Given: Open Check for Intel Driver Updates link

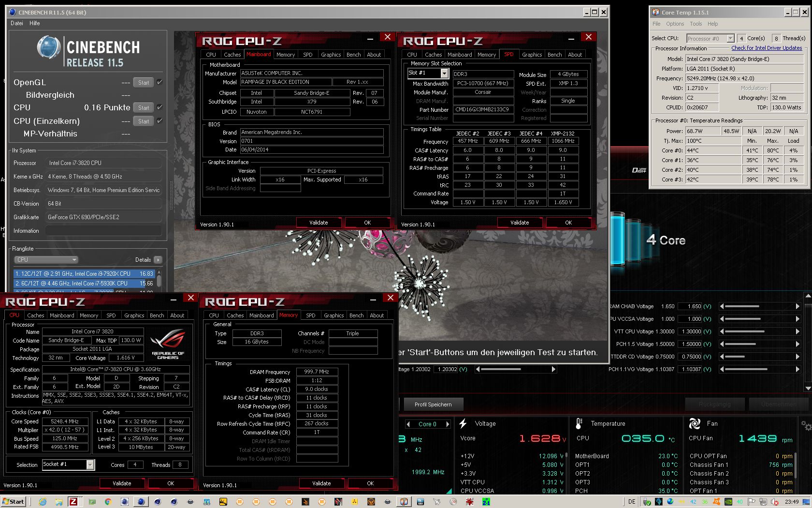Looking at the screenshot, I should coord(767,48).
